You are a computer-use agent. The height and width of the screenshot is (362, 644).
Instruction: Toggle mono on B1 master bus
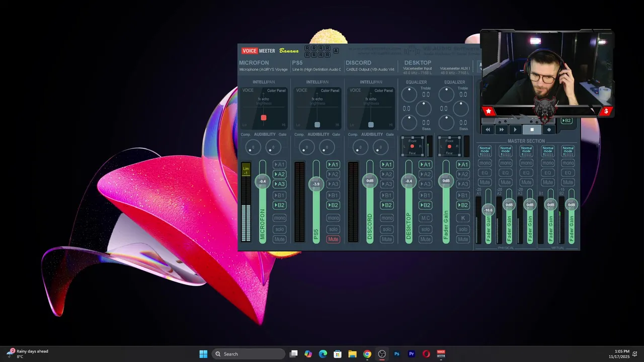[x=547, y=163]
